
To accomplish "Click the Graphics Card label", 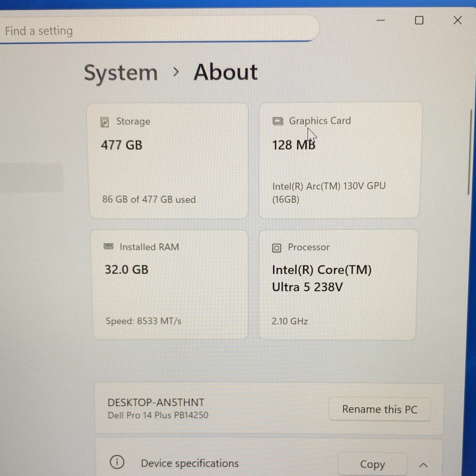I will (320, 121).
